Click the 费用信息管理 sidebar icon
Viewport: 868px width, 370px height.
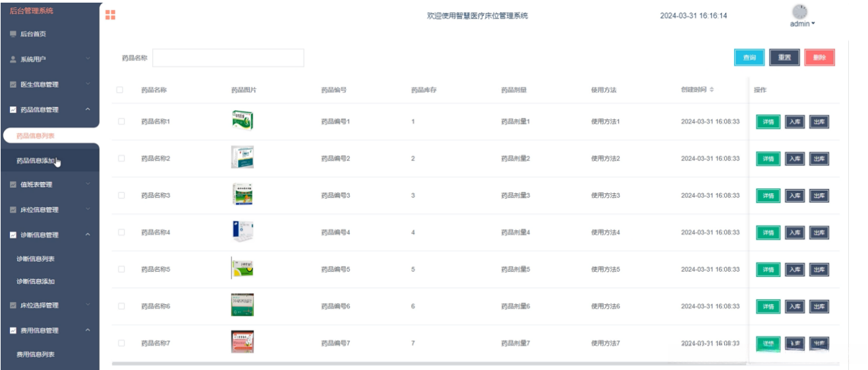(x=13, y=330)
